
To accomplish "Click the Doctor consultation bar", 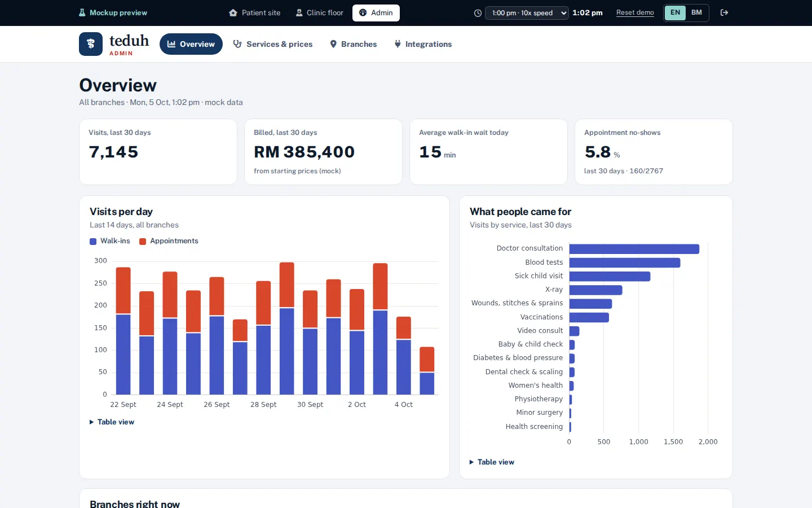I will tap(634, 249).
